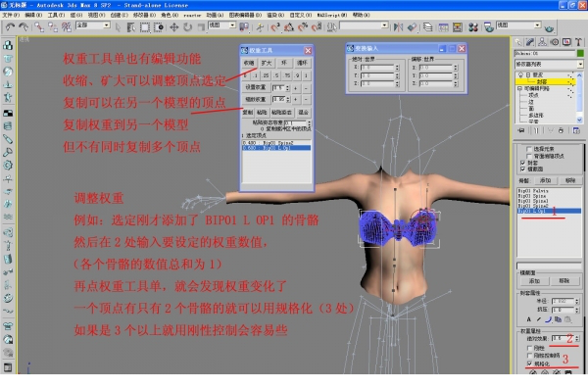Click 移除 button beside 骨骼 label
Screen dimensions: 588x389
pos(570,180)
